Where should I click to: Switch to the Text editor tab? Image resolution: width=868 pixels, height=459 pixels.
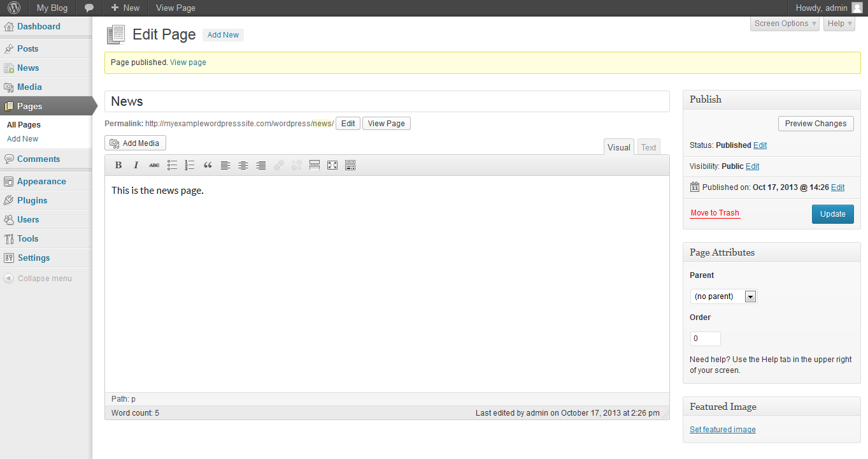coord(649,147)
